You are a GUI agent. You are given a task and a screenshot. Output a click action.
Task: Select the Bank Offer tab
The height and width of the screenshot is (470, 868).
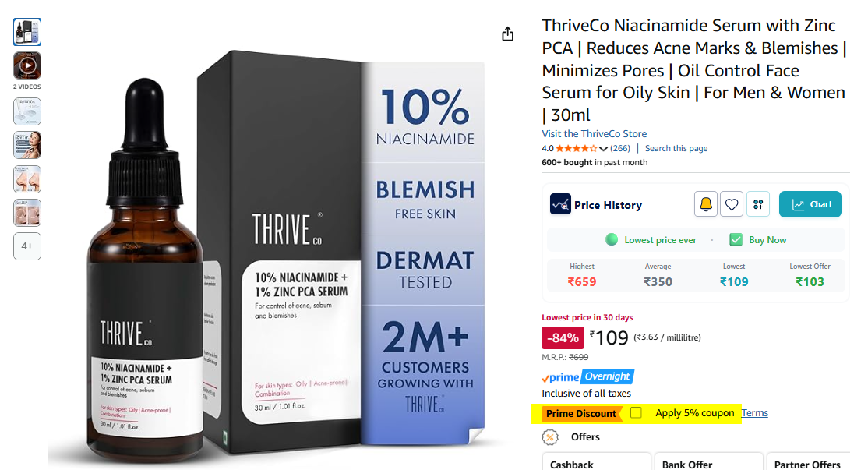click(x=708, y=462)
